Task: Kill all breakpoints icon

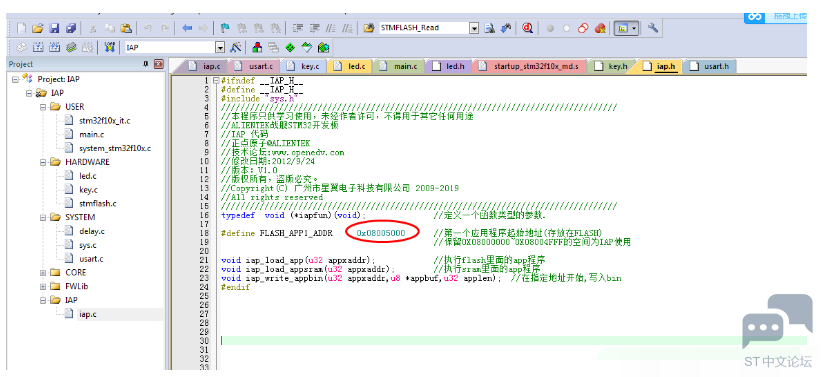Action: [x=600, y=28]
